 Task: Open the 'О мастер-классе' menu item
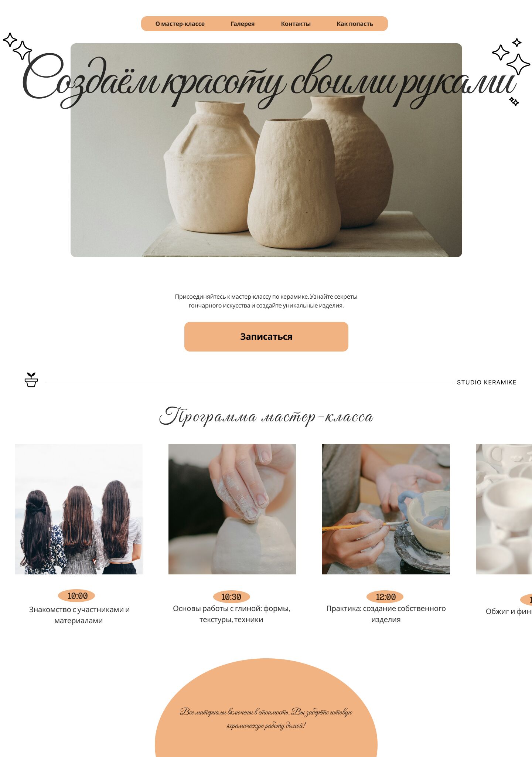coord(180,24)
